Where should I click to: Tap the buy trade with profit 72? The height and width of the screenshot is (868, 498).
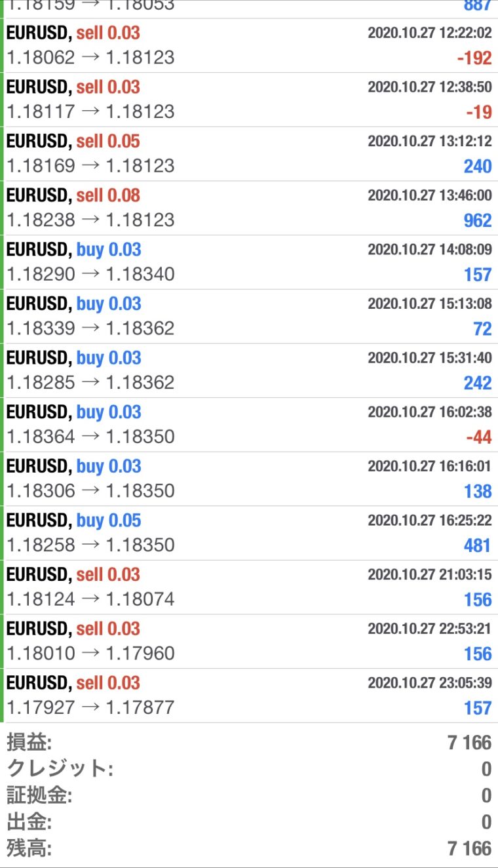(x=249, y=317)
